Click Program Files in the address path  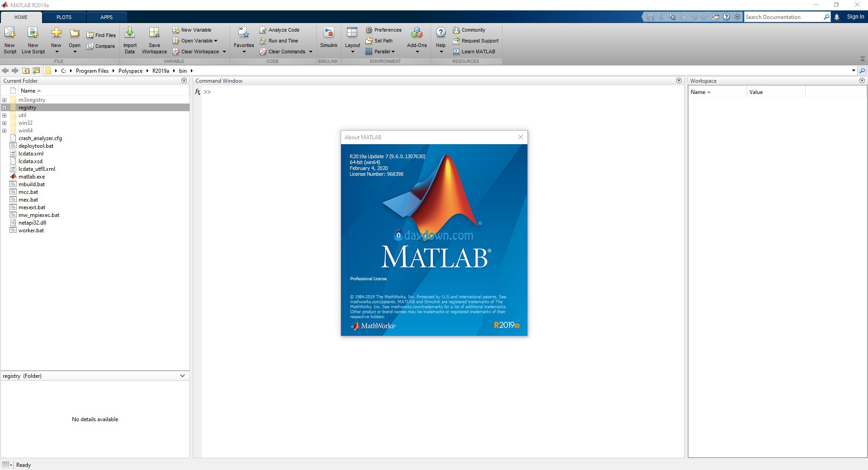click(x=92, y=71)
